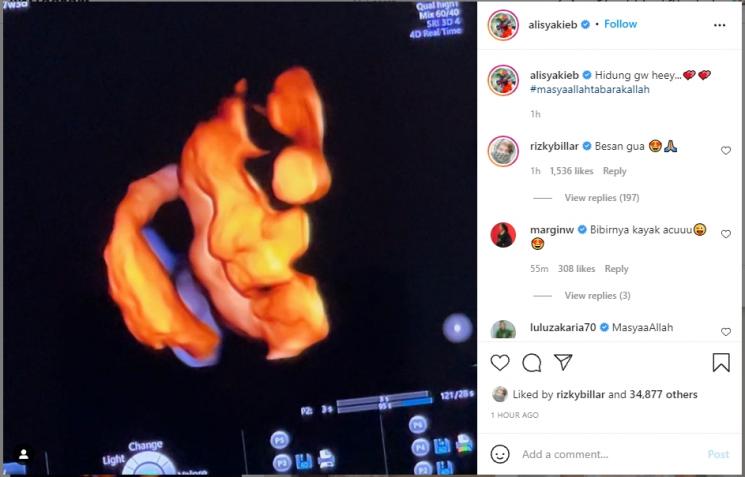This screenshot has height=477, width=745.
Task: Share post via paper plane icon
Action: 563,363
